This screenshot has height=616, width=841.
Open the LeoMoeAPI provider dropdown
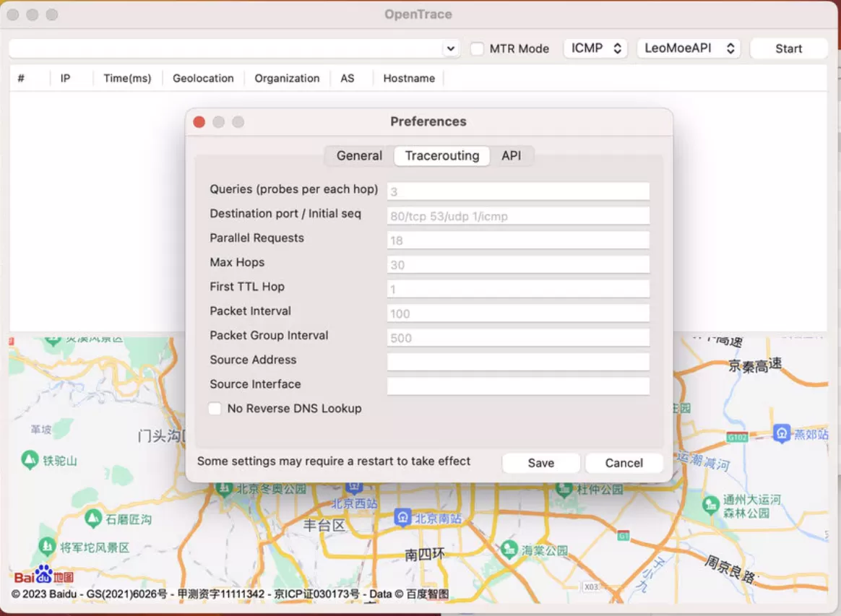[x=689, y=48]
